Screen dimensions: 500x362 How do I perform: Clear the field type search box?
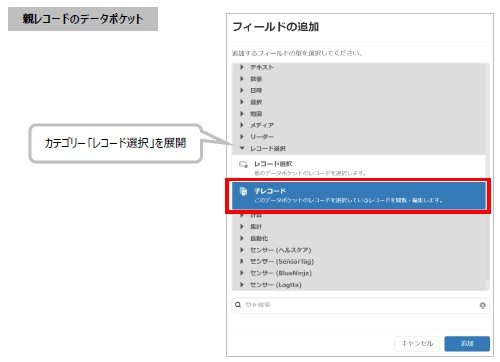coord(482,305)
